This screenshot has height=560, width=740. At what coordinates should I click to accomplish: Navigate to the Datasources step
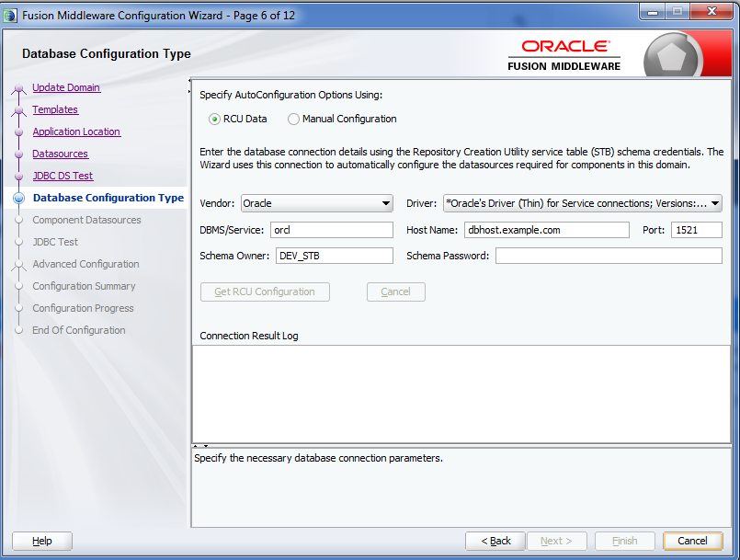pyautogui.click(x=60, y=154)
